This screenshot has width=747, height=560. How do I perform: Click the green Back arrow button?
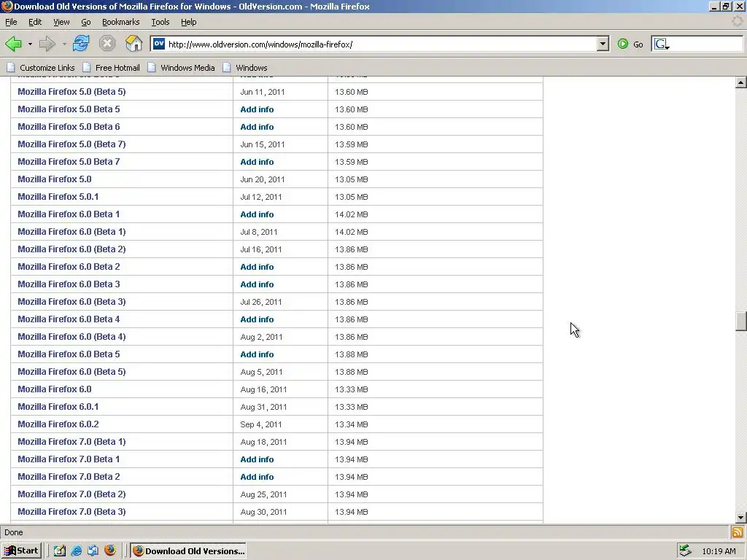(x=13, y=44)
